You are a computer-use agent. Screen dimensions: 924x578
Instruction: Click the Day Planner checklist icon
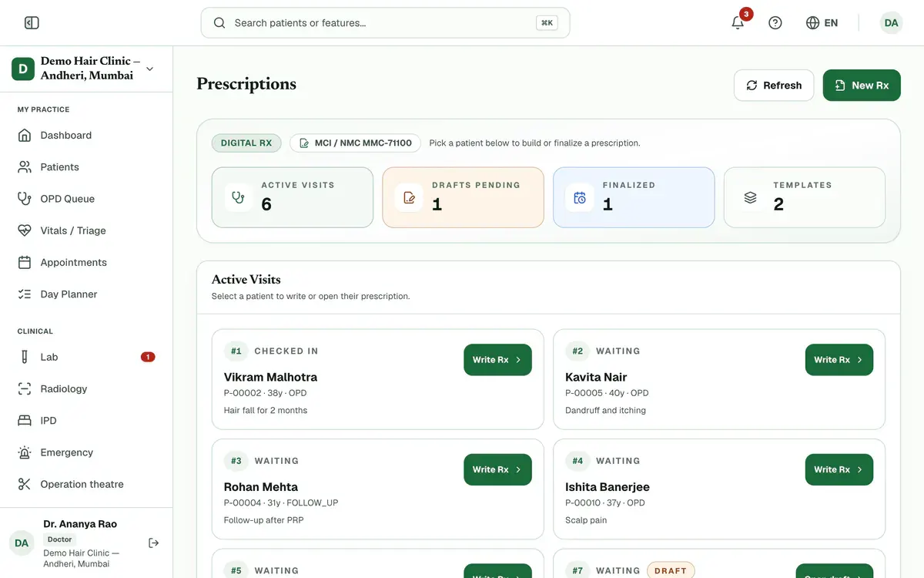pyautogui.click(x=25, y=294)
